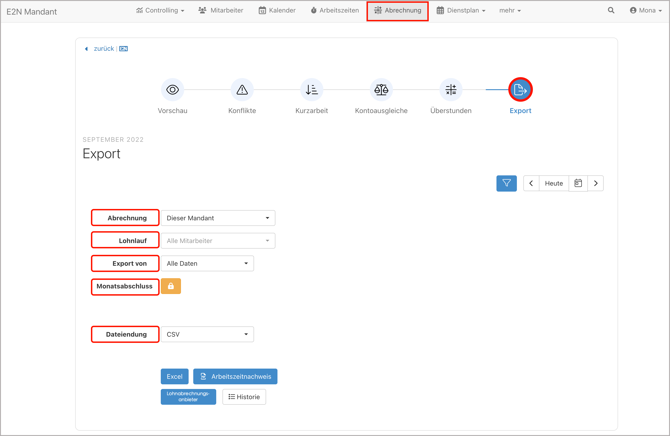Toggle the orange Monatsabschluss lock
The image size is (670, 436).
(171, 286)
